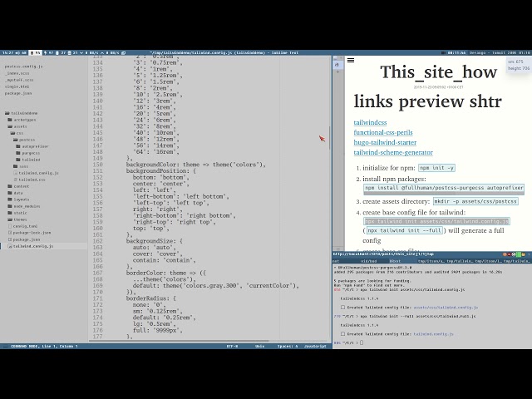Click the editor vertical scrollbar thumb
532x399 pixels.
(329, 139)
